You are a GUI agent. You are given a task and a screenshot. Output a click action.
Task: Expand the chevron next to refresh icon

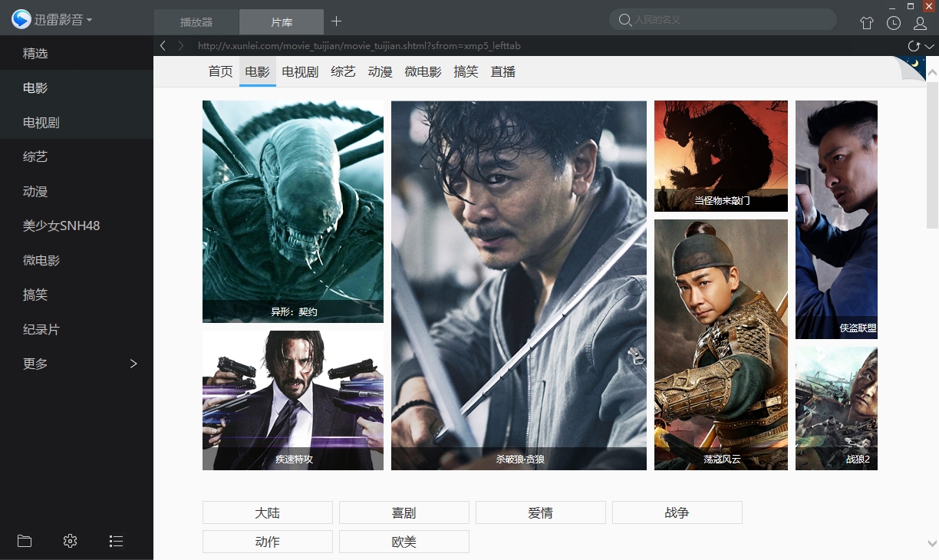(930, 47)
